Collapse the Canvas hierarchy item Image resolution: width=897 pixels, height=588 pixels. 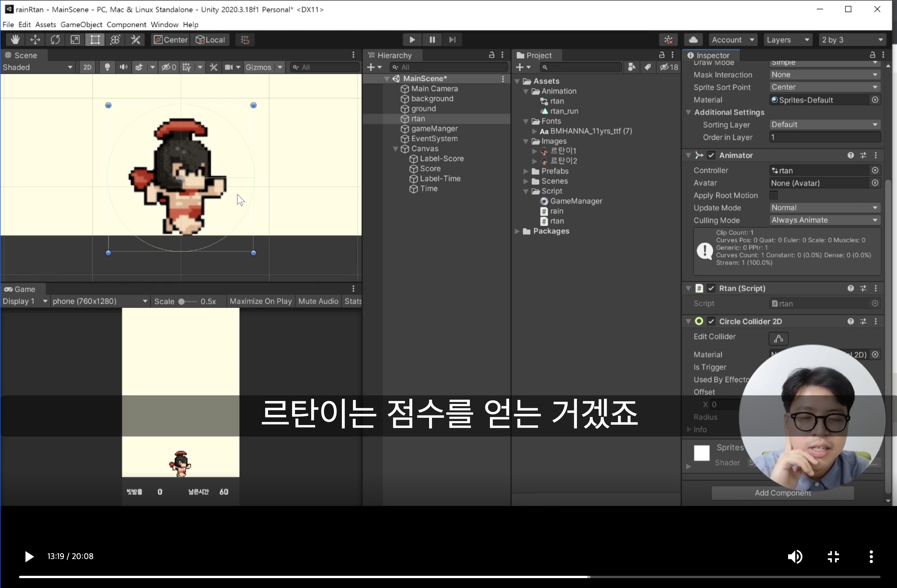(x=395, y=149)
